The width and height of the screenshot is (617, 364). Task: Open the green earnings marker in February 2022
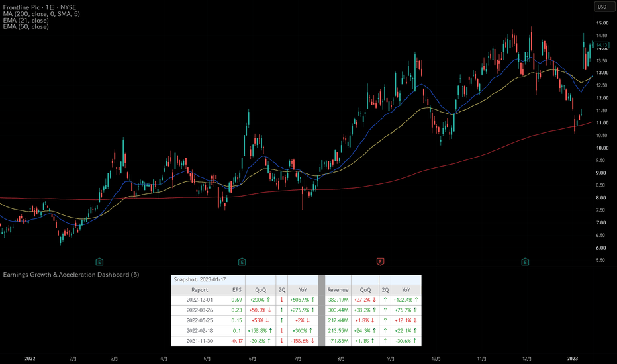coord(99,261)
